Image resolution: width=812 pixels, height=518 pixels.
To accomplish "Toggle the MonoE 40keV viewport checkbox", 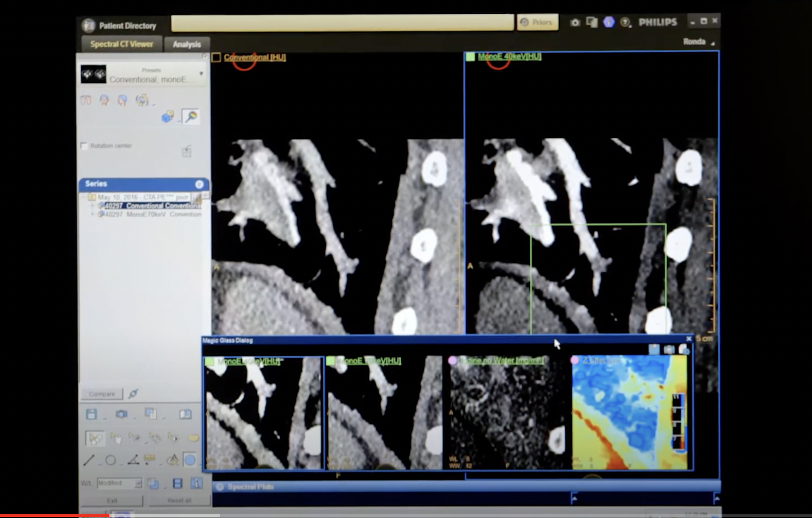I will 470,56.
